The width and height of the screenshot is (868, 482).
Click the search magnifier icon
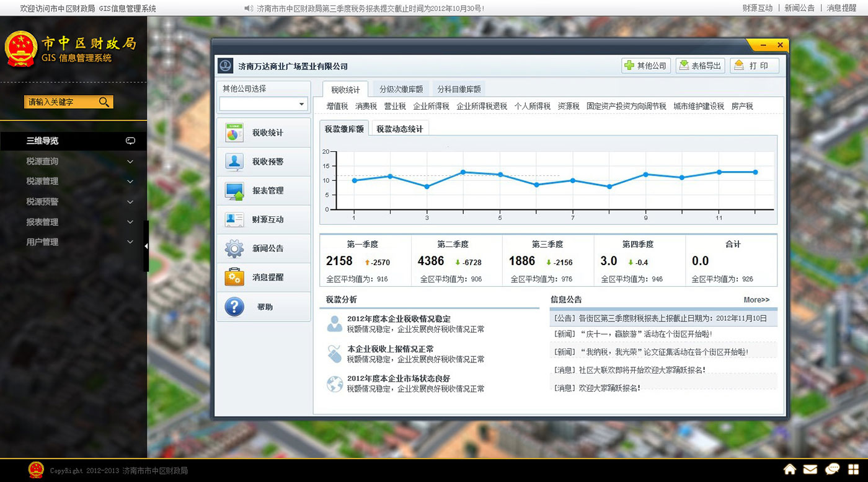point(104,102)
